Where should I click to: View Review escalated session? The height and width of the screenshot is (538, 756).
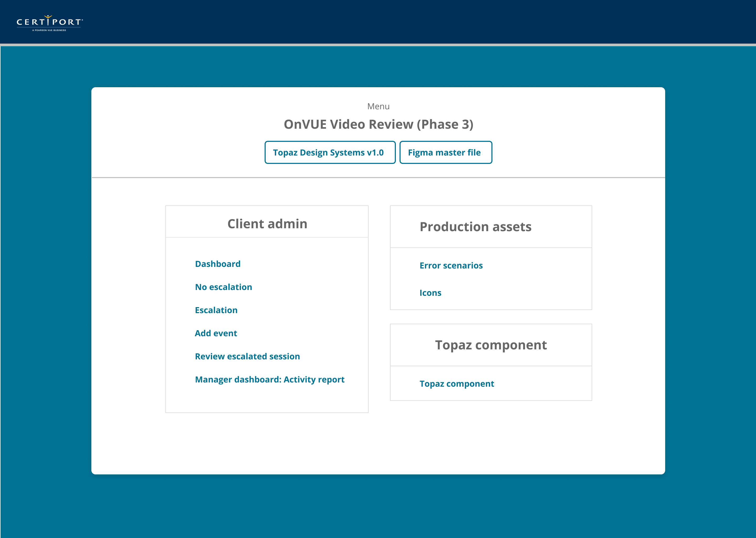(x=247, y=356)
